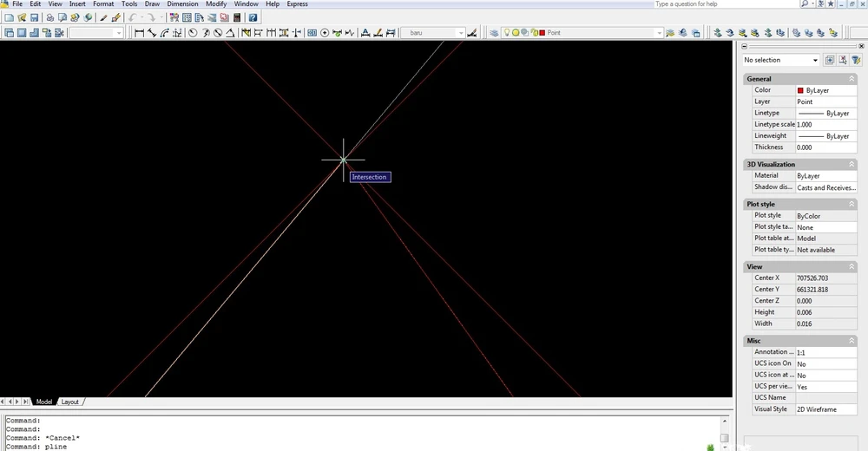
Task: Click the Match Properties brush icon
Action: pos(103,17)
